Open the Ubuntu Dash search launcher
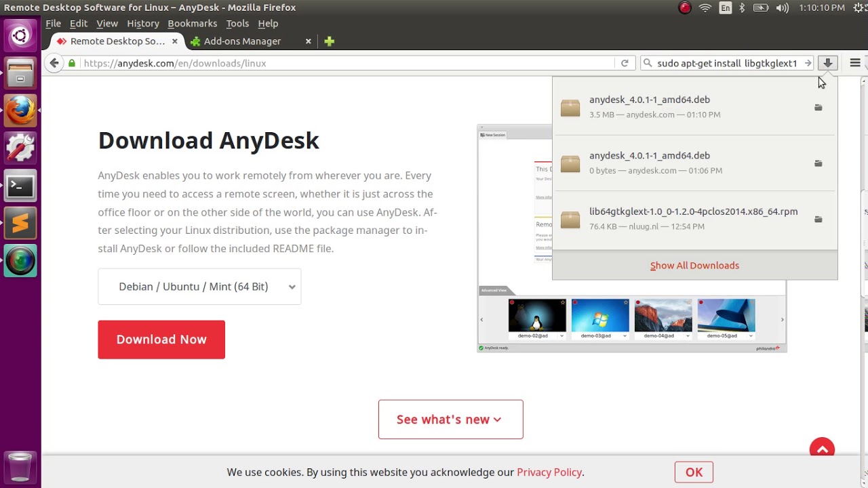 pos(20,35)
